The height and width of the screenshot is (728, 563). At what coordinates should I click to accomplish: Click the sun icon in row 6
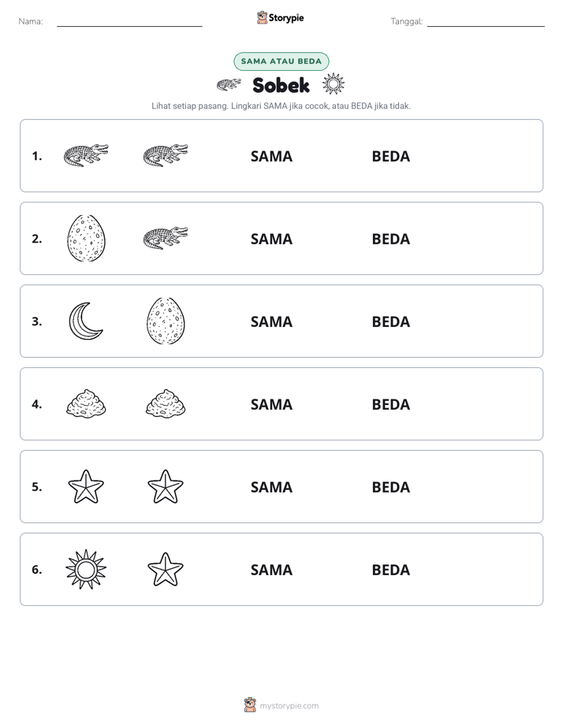[86, 569]
